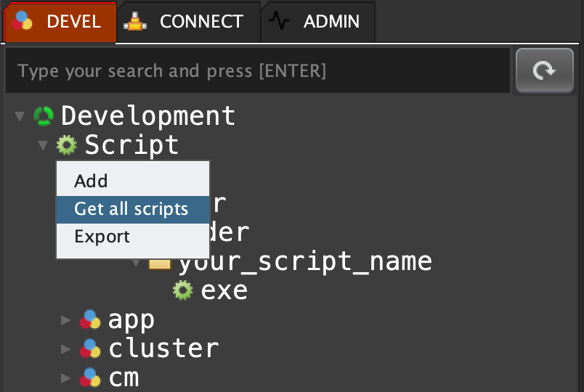584x392 pixels.
Task: Click the green circular Development icon
Action: click(44, 115)
